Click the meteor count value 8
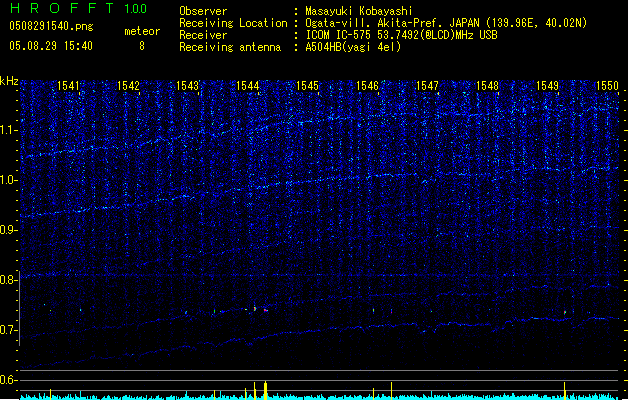 [141, 46]
